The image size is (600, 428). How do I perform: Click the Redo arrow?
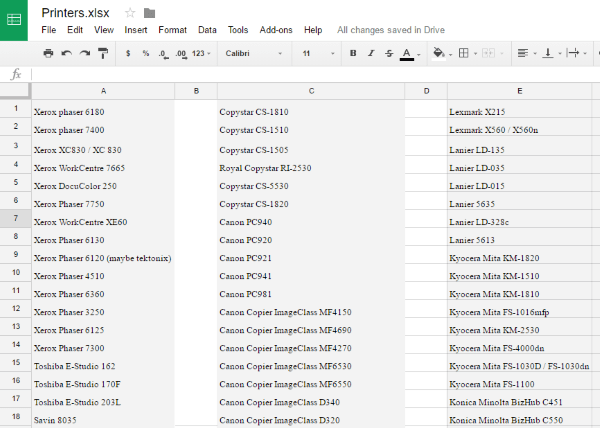tap(85, 53)
